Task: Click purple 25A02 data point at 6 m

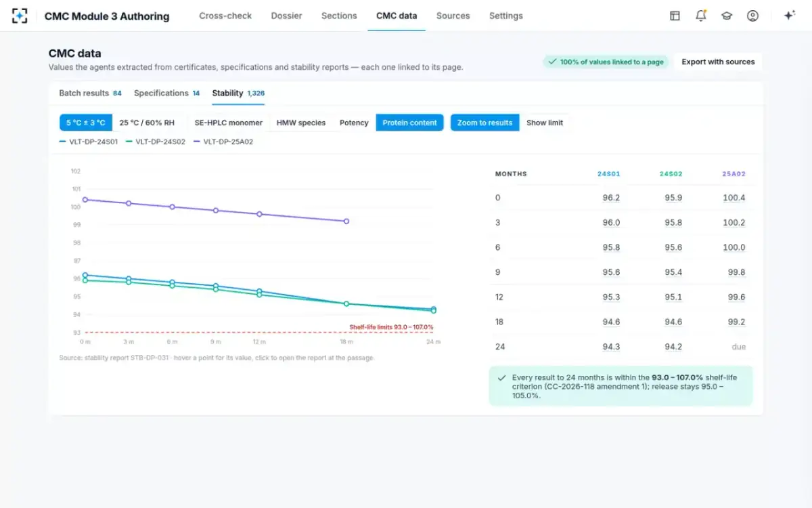Action: [173, 207]
